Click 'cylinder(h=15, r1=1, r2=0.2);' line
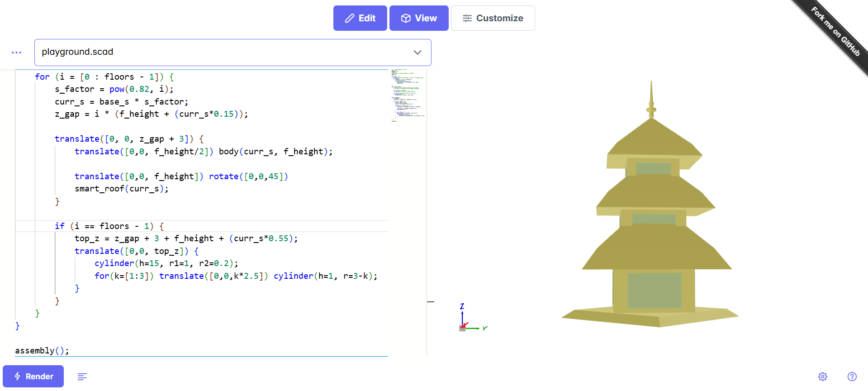 coord(166,263)
